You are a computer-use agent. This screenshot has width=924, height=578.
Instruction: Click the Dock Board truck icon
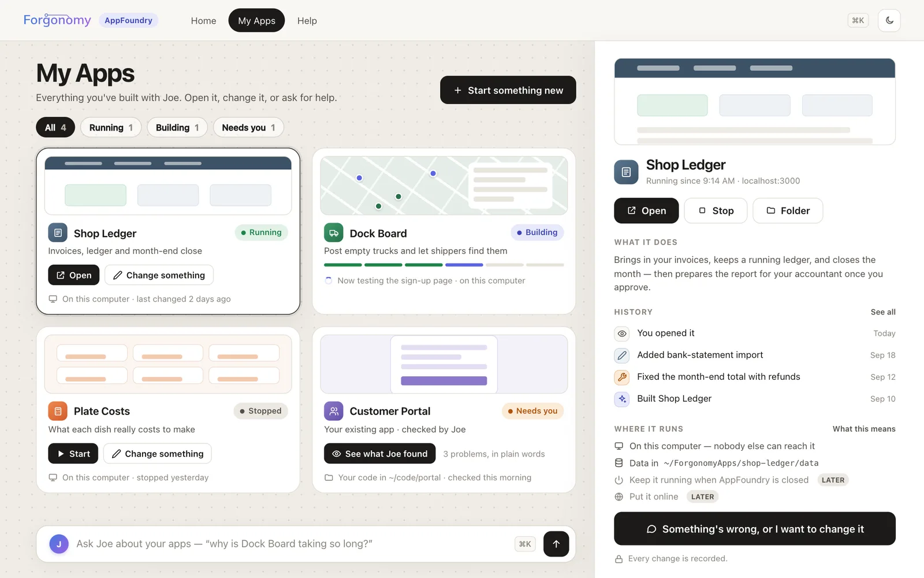(334, 232)
